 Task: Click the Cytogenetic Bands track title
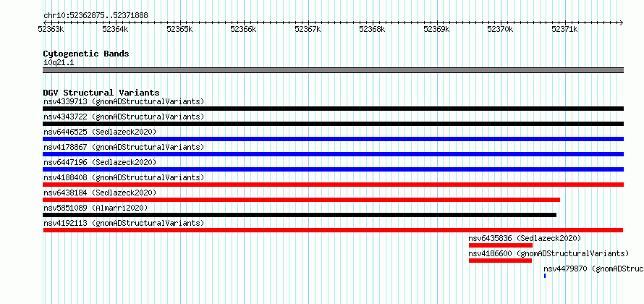[86, 54]
